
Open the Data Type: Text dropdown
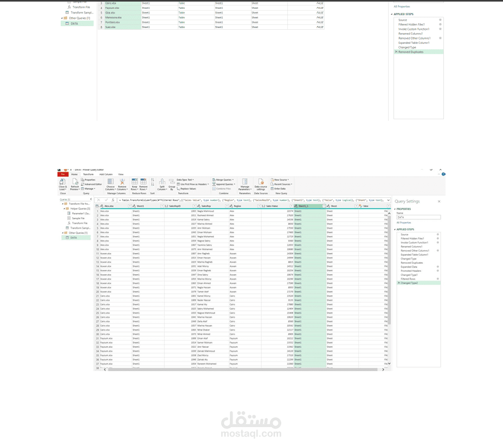(185, 180)
